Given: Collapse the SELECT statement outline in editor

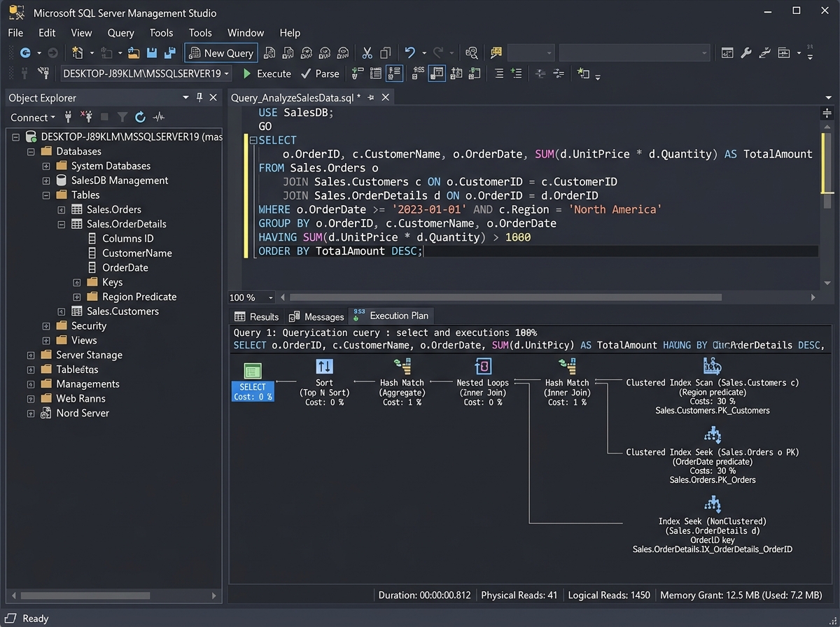Looking at the screenshot, I should [x=253, y=140].
